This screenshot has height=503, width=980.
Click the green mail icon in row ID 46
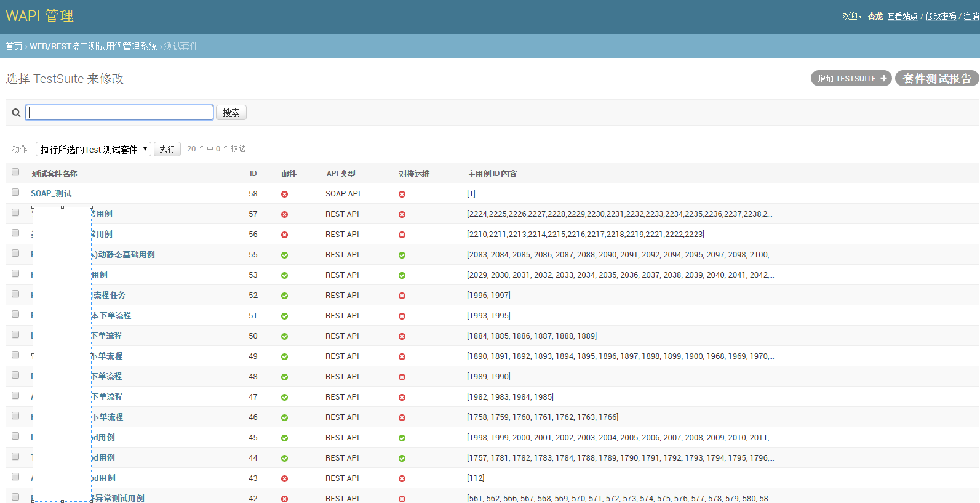tap(284, 417)
